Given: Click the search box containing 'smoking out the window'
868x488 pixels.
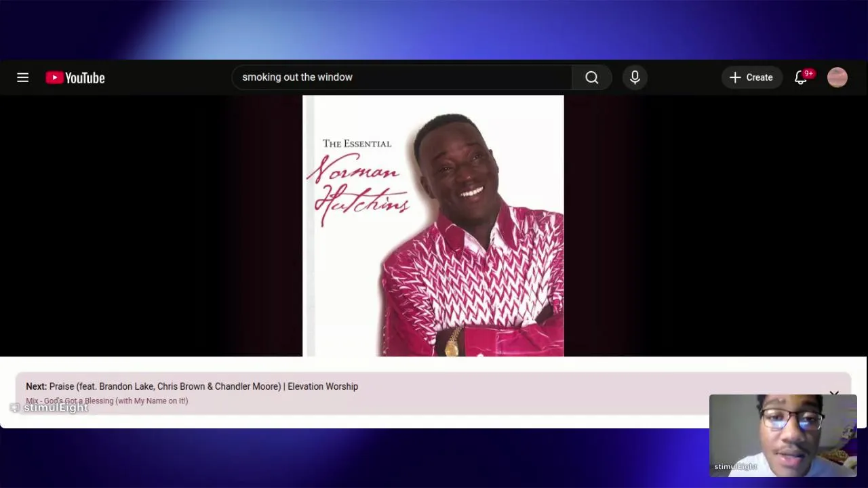Looking at the screenshot, I should point(401,77).
